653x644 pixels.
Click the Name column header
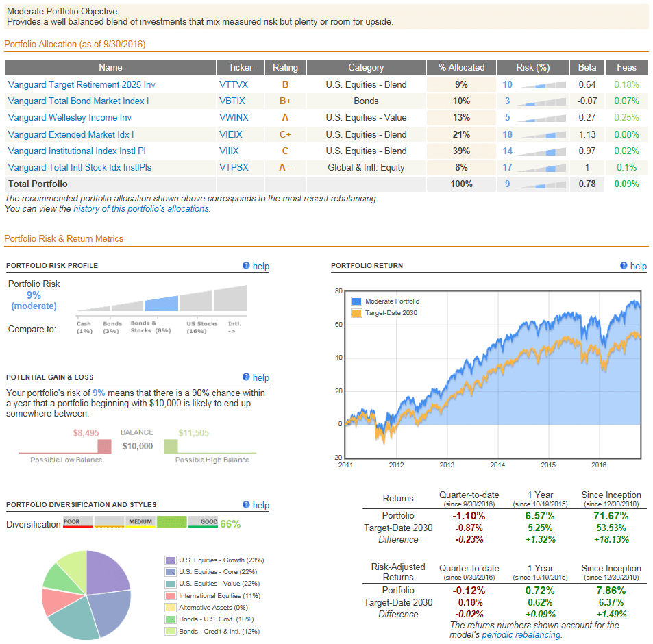click(110, 67)
